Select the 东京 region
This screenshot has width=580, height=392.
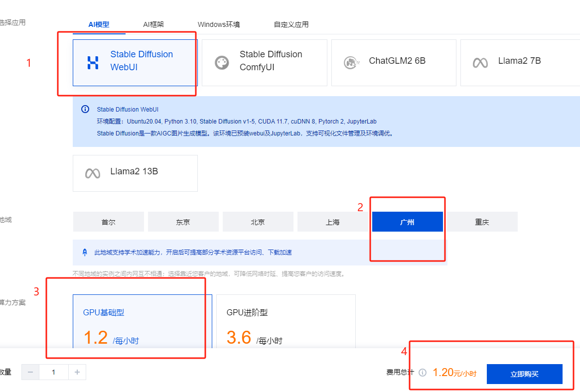tap(183, 222)
